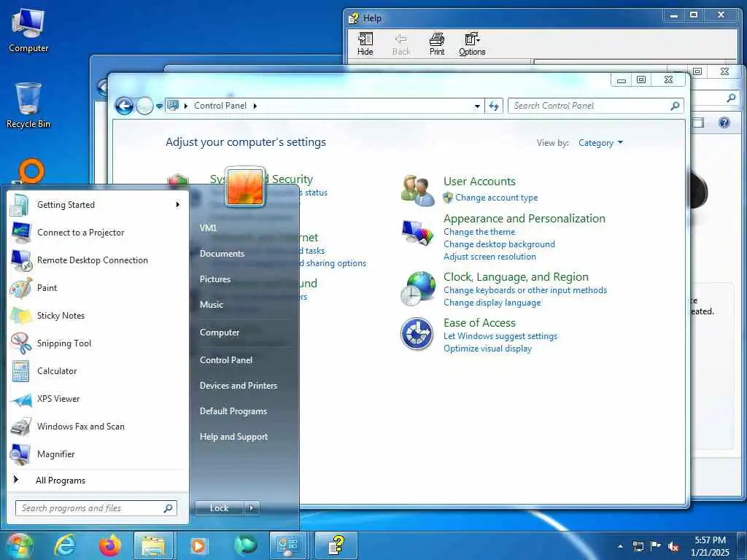Select the Computer desktop icon

tap(28, 29)
